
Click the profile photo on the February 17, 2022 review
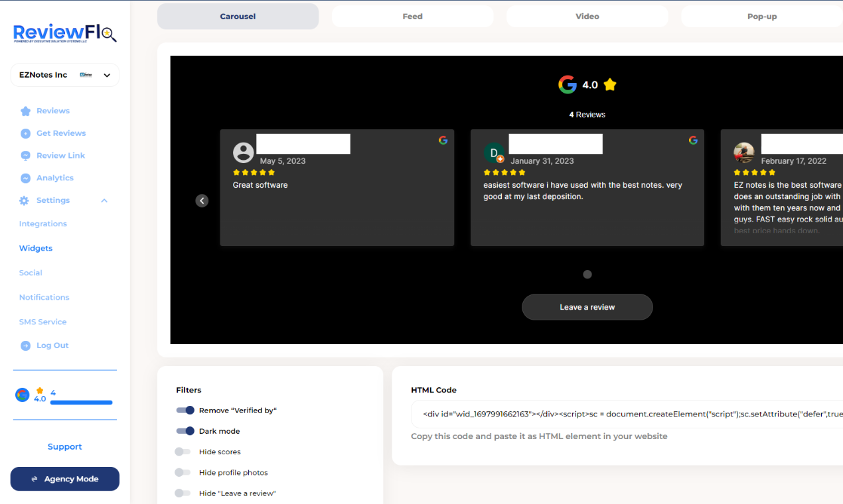click(744, 153)
